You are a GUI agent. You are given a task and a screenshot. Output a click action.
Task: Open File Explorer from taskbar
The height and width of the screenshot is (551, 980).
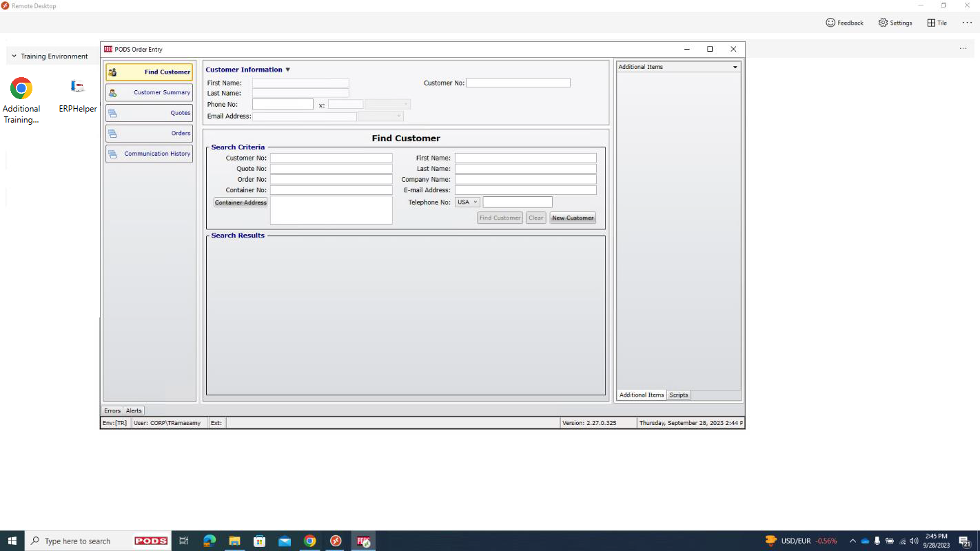234,541
